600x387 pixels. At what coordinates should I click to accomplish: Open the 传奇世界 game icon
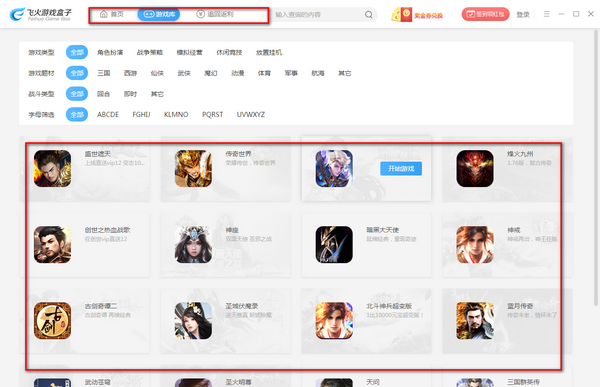point(193,168)
